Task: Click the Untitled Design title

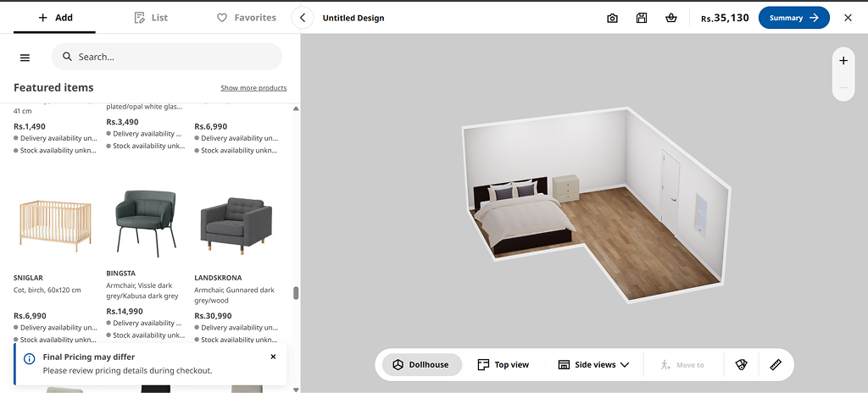Action: [353, 18]
